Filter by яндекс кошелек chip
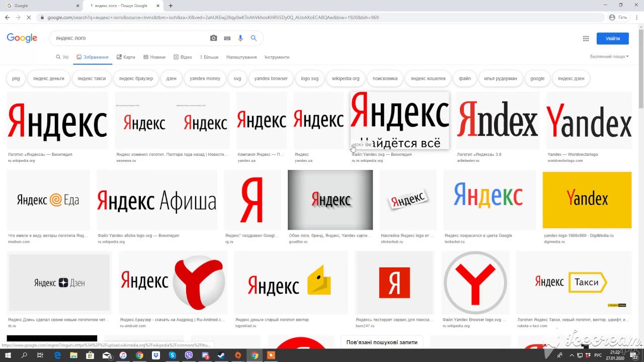Viewport: 644px width, 362px height. click(428, 78)
